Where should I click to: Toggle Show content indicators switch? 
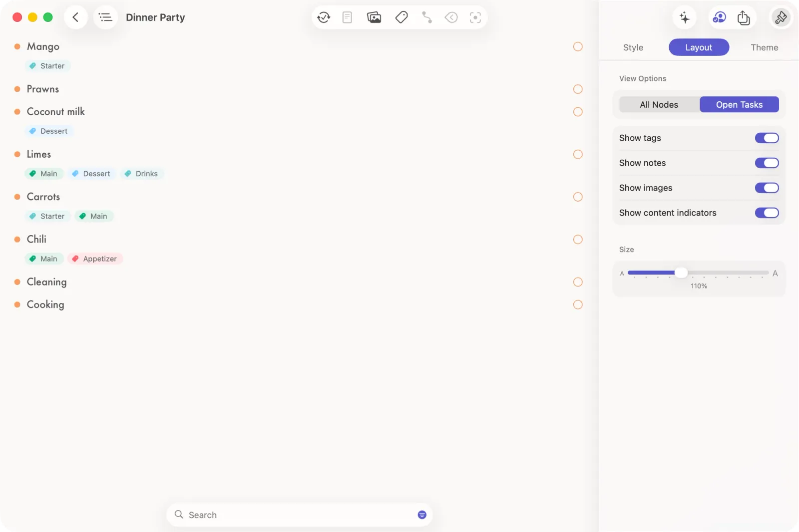[x=767, y=213]
